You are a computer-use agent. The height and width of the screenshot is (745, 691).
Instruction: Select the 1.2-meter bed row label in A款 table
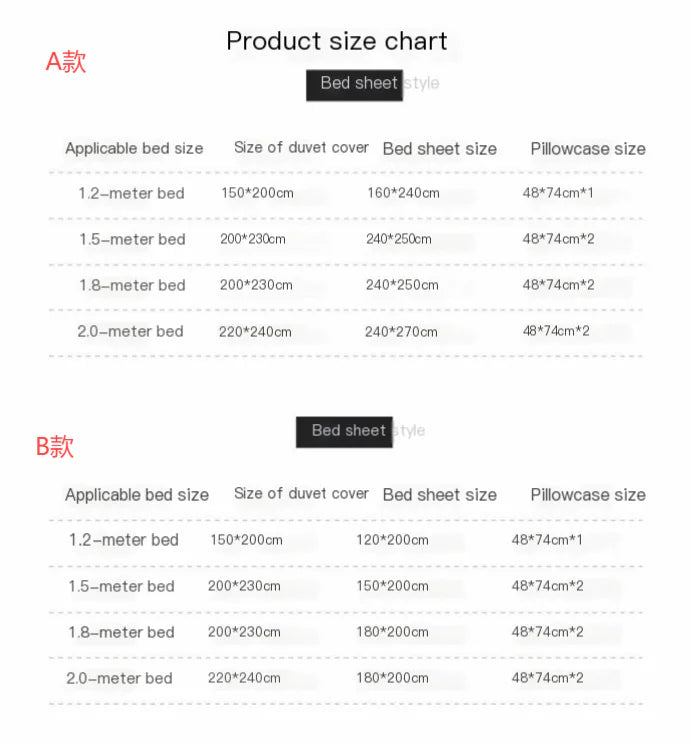pyautogui.click(x=132, y=193)
